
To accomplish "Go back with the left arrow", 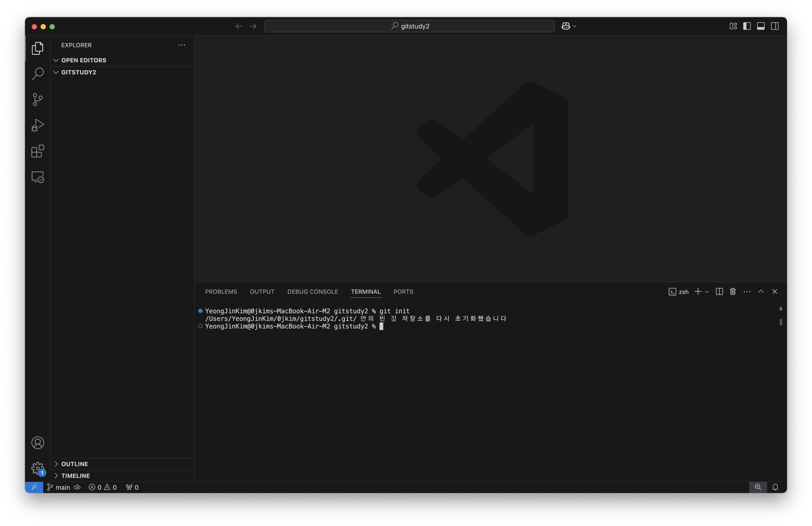I will (x=239, y=26).
